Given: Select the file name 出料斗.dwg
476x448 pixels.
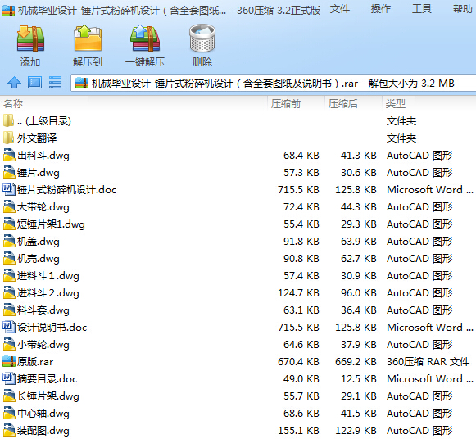Looking at the screenshot, I should [43, 156].
